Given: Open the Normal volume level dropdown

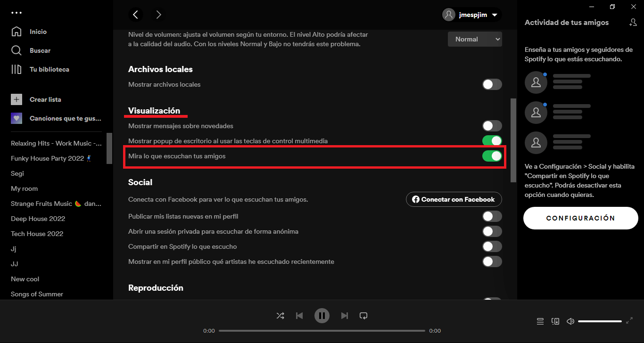Looking at the screenshot, I should [475, 39].
